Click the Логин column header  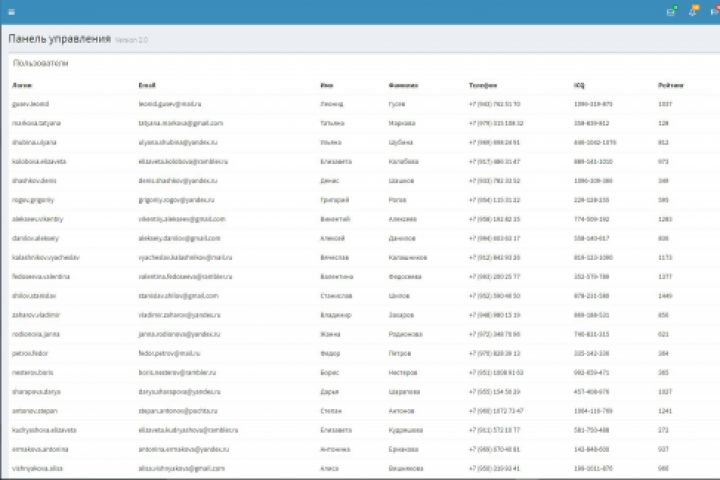[x=22, y=85]
